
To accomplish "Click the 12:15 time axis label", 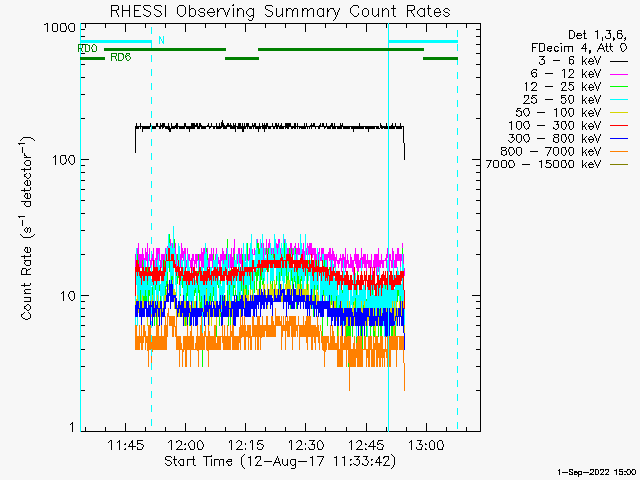I will click(246, 445).
